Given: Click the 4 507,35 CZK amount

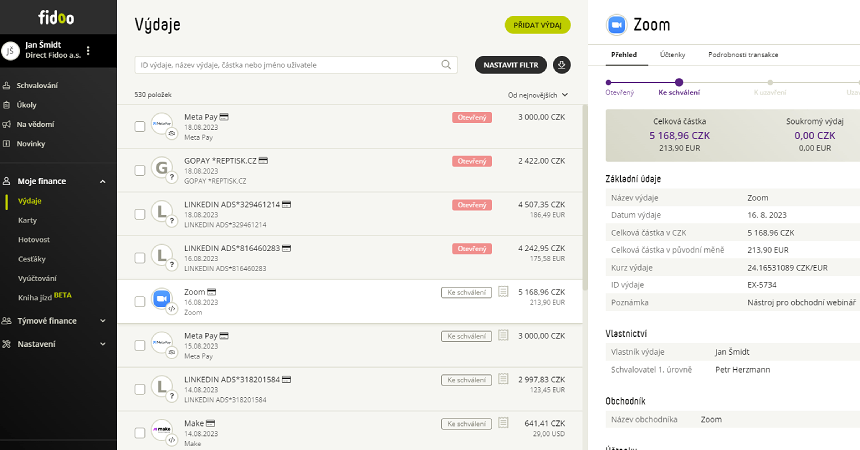Looking at the screenshot, I should point(541,205).
